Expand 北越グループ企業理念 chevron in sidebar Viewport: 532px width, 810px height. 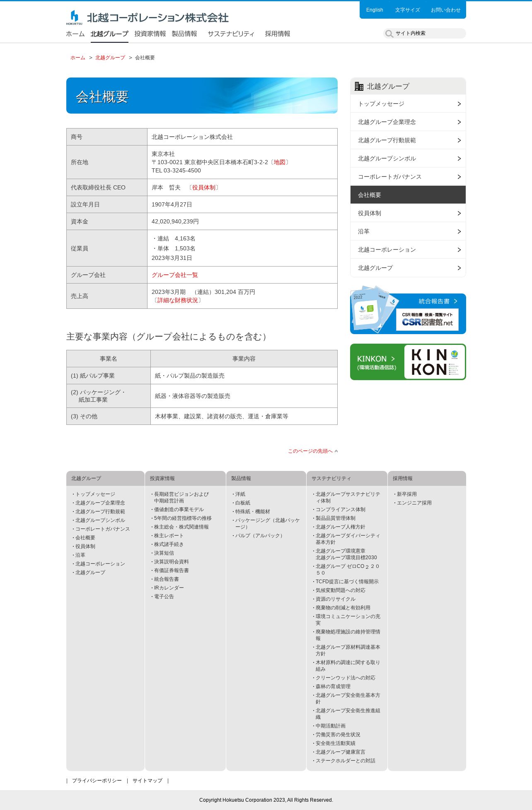(x=459, y=122)
